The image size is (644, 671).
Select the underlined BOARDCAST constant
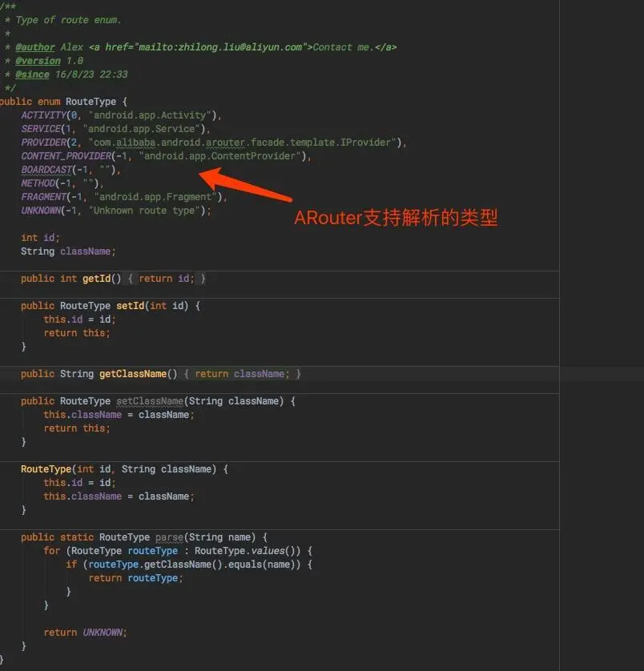46,169
